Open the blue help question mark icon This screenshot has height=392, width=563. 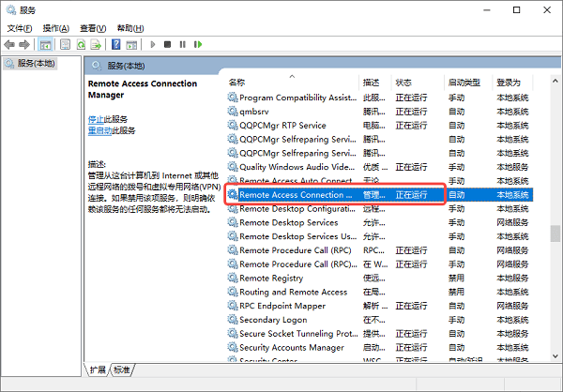pos(116,44)
